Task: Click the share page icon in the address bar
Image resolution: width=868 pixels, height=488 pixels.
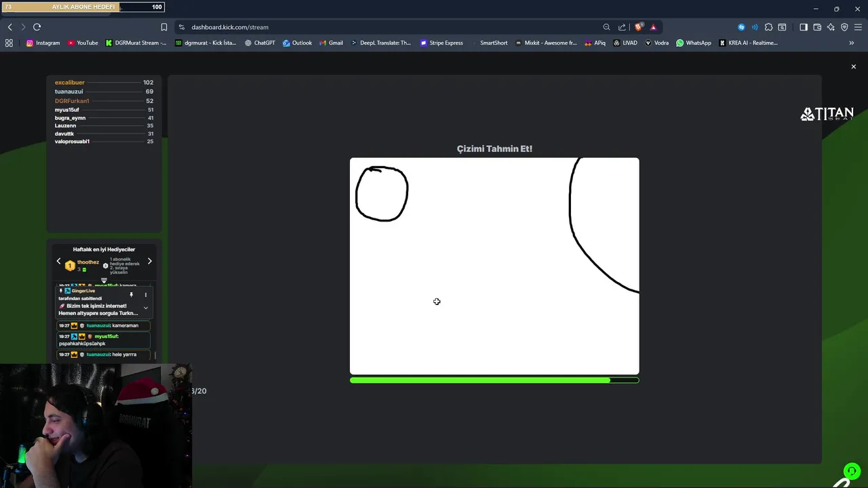Action: (x=622, y=27)
